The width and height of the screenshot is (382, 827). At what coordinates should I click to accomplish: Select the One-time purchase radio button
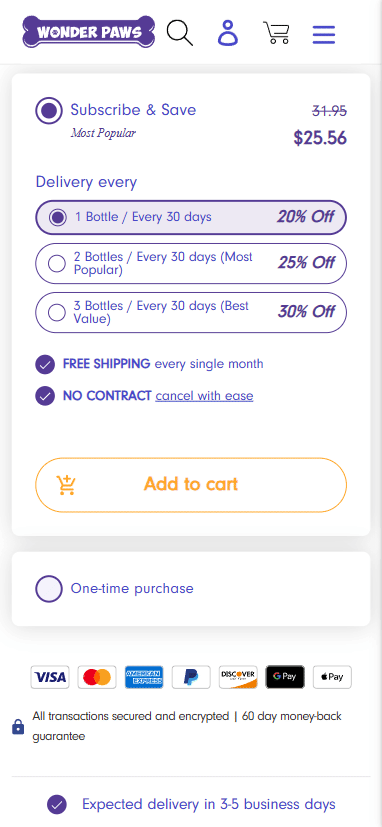[x=49, y=589]
